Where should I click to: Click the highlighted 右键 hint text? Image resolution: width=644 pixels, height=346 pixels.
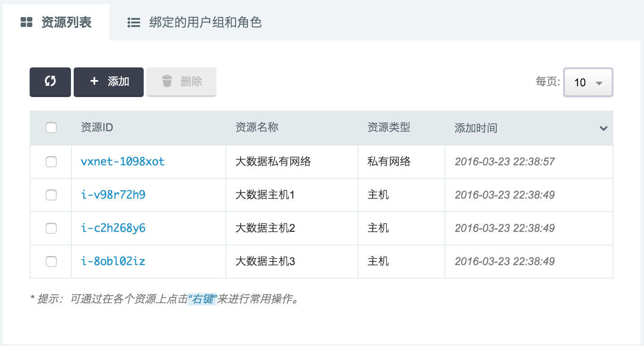(x=203, y=299)
